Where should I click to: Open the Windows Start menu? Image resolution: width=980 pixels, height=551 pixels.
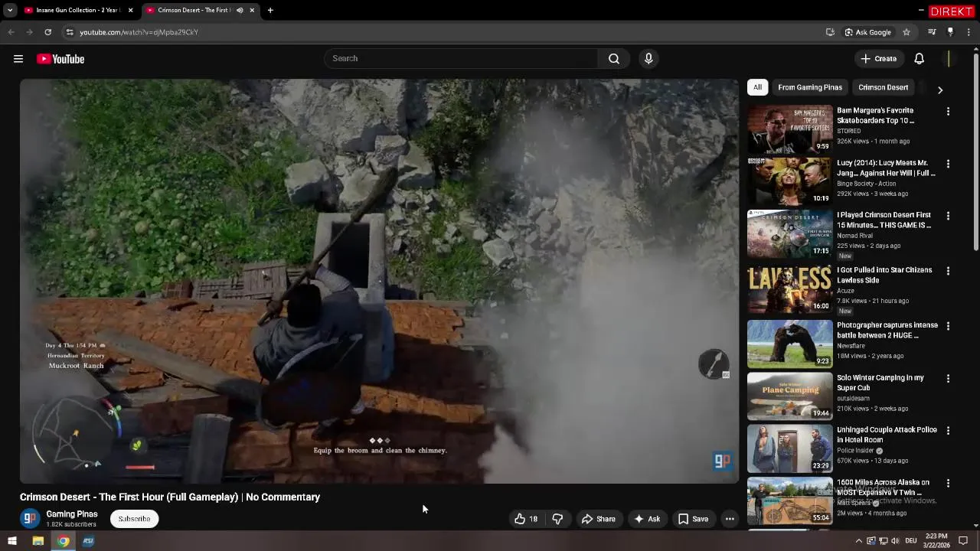tap(11, 541)
